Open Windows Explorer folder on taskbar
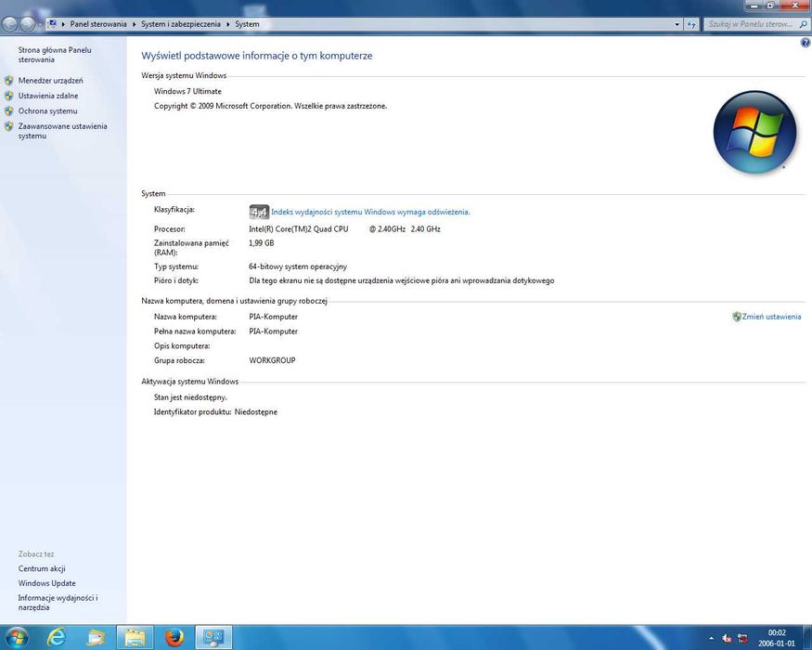The height and width of the screenshot is (650, 812). tap(135, 638)
